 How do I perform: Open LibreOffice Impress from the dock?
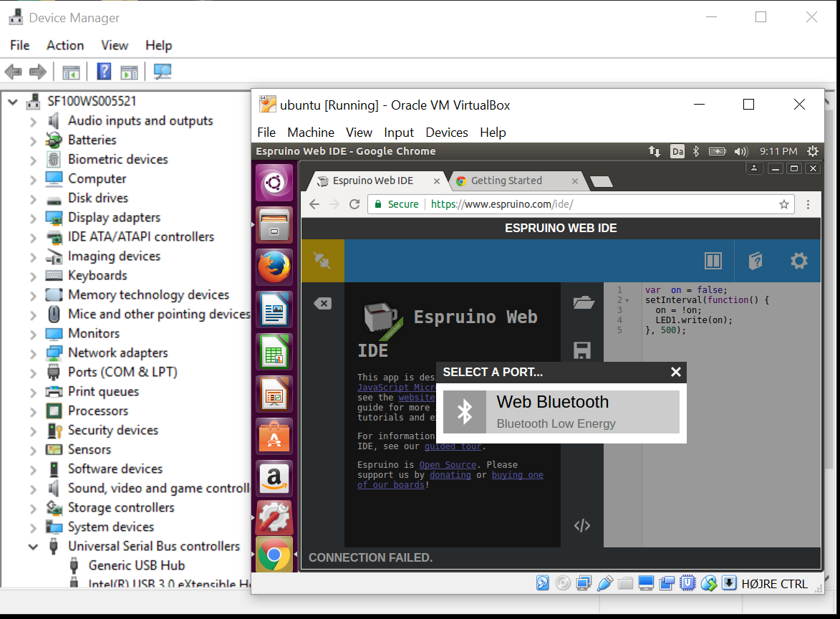(274, 395)
